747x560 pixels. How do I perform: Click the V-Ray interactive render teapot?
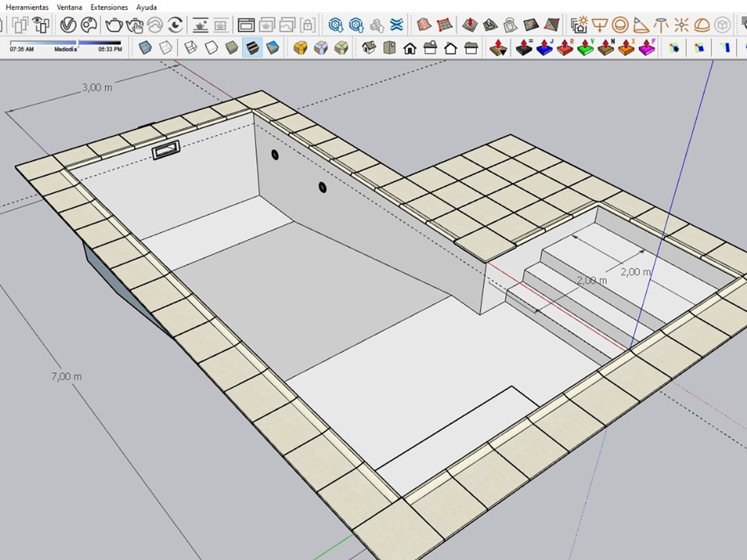tap(134, 25)
